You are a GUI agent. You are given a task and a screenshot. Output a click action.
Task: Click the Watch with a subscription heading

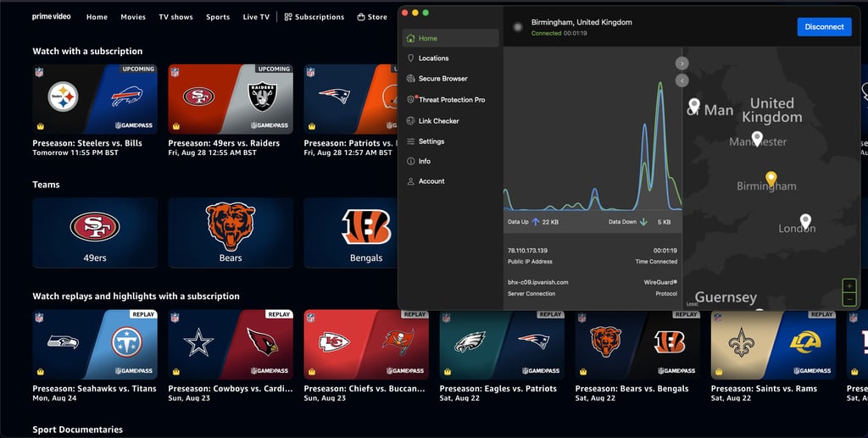pyautogui.click(x=87, y=51)
